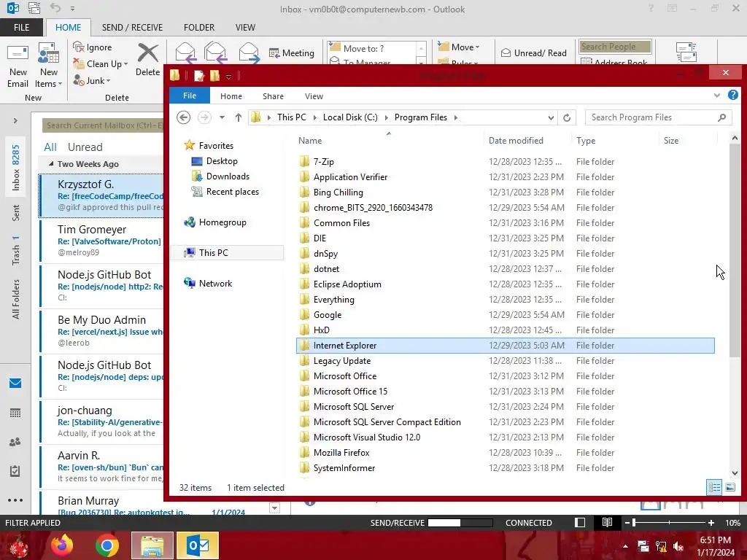Select Local Disk (C:) in address bar

point(350,117)
